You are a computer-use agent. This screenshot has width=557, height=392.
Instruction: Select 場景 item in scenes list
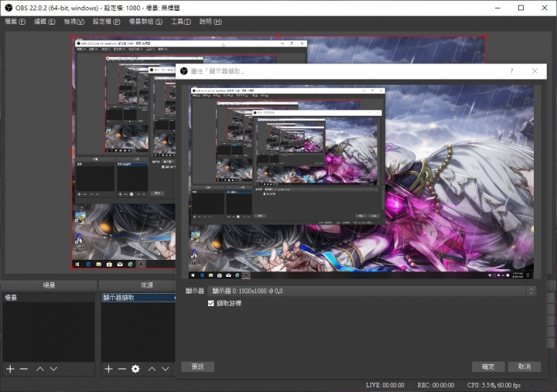pos(49,298)
